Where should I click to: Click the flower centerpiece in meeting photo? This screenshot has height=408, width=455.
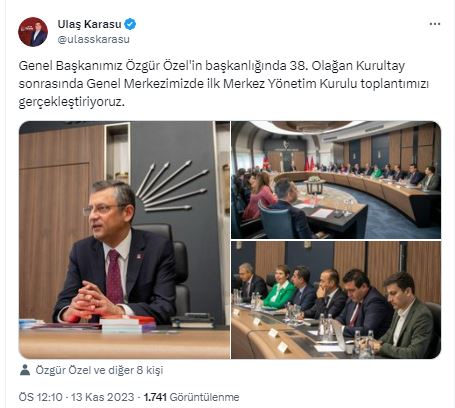click(x=314, y=180)
